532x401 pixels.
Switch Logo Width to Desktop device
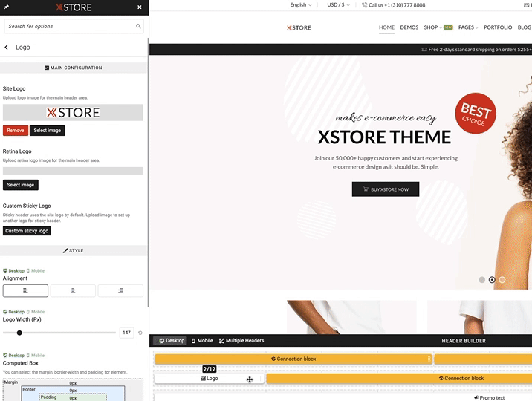[13, 312]
